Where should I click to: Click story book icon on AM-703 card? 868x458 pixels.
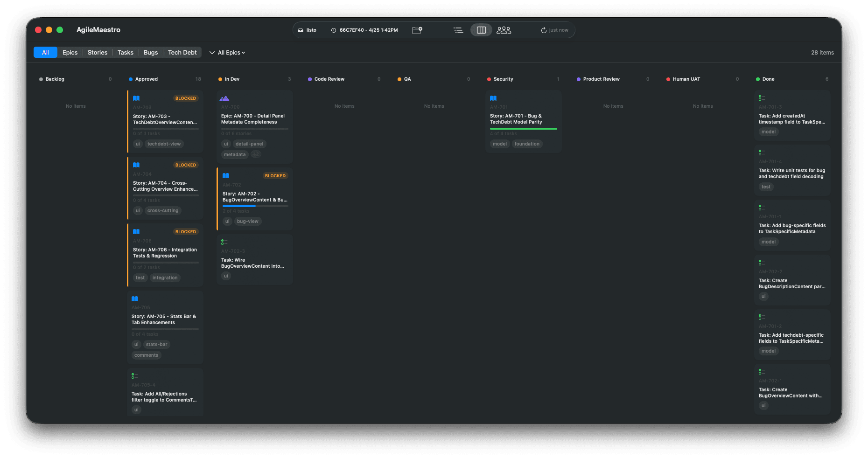pos(136,98)
